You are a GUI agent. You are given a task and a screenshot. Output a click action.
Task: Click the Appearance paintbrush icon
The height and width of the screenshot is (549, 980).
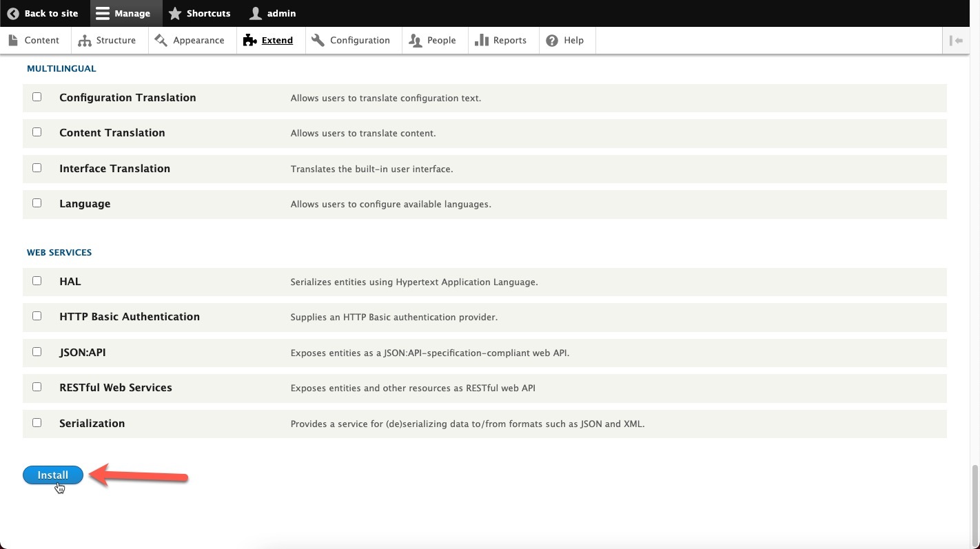click(x=160, y=40)
